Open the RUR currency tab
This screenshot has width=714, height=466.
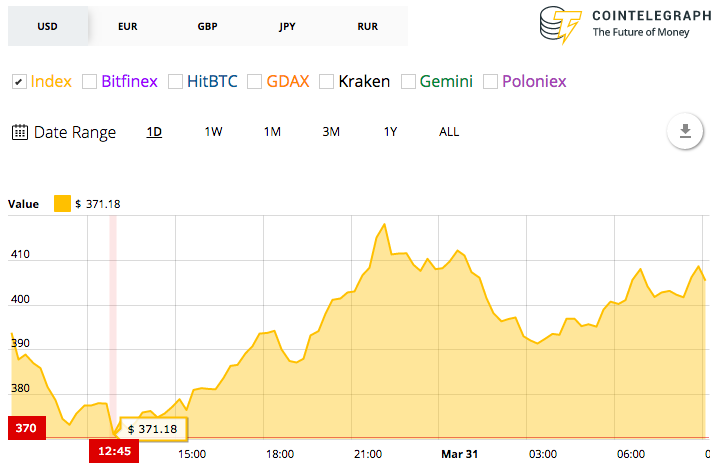pos(367,25)
